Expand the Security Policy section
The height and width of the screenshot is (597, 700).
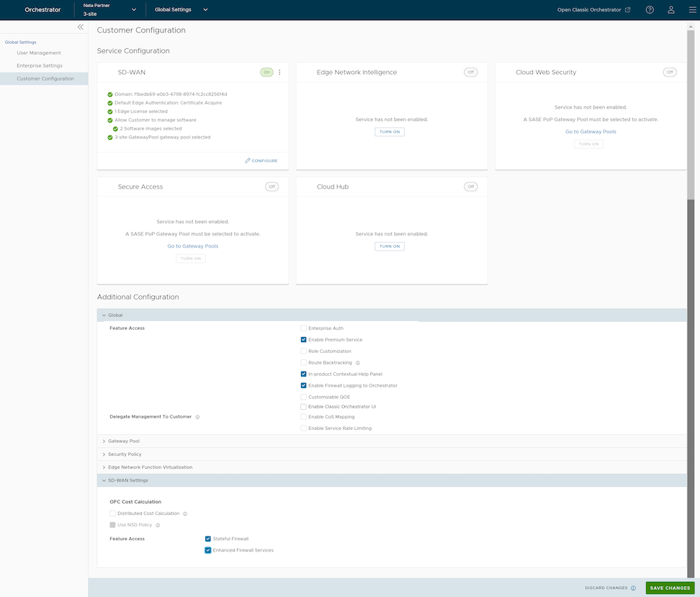pos(125,454)
